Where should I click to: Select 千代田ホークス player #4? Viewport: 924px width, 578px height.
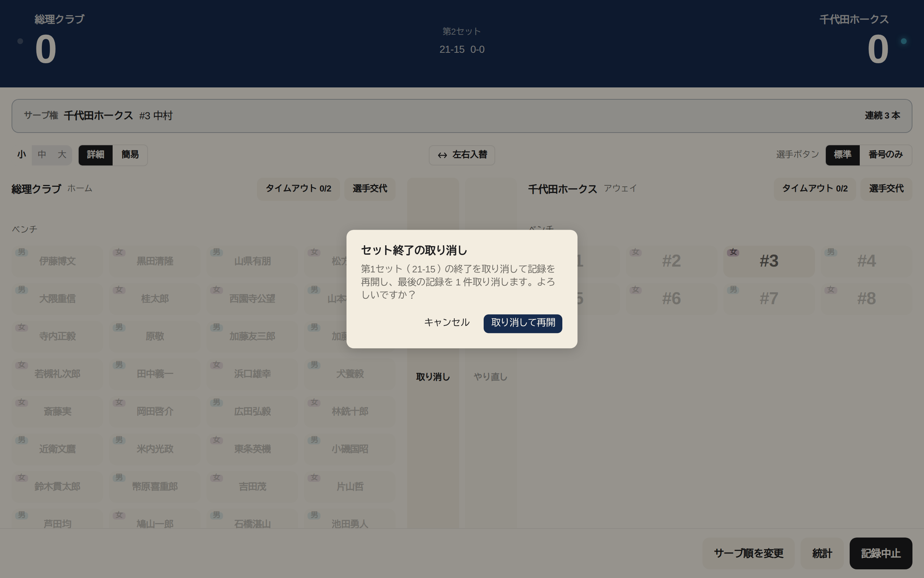click(x=866, y=261)
